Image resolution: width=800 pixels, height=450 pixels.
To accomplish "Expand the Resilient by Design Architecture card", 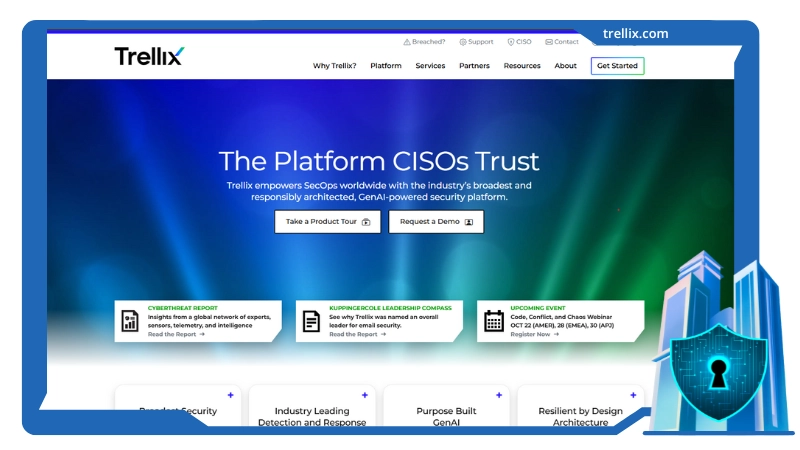I will 633,395.
